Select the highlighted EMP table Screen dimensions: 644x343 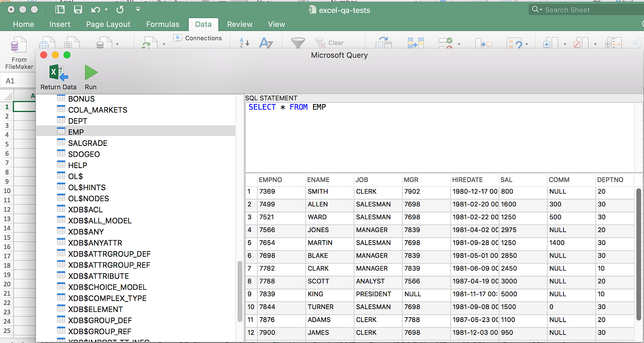136,132
